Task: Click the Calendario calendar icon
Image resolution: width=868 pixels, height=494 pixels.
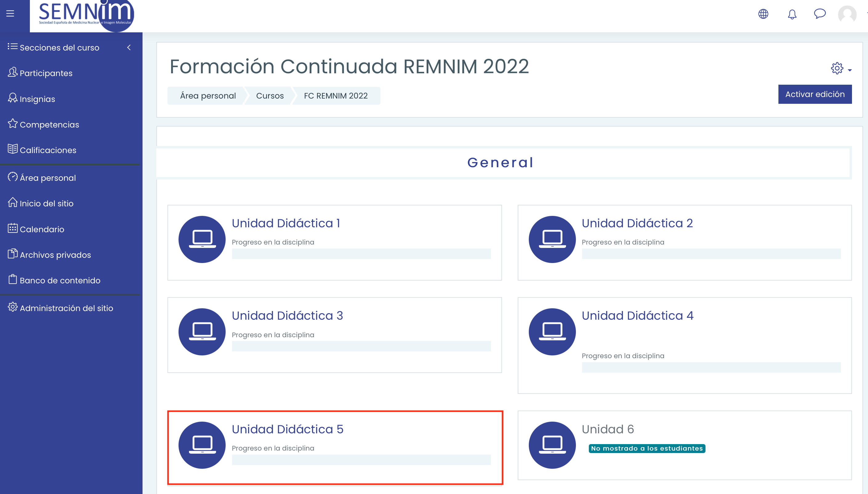Action: [13, 228]
